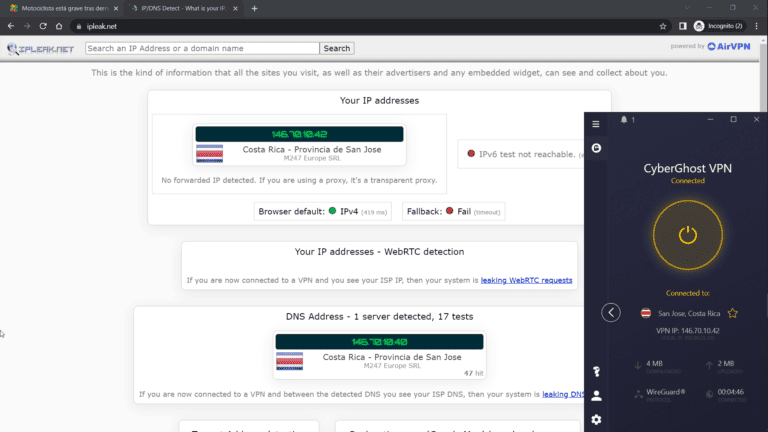
Task: Click connection time 00:04:46
Action: (x=731, y=392)
